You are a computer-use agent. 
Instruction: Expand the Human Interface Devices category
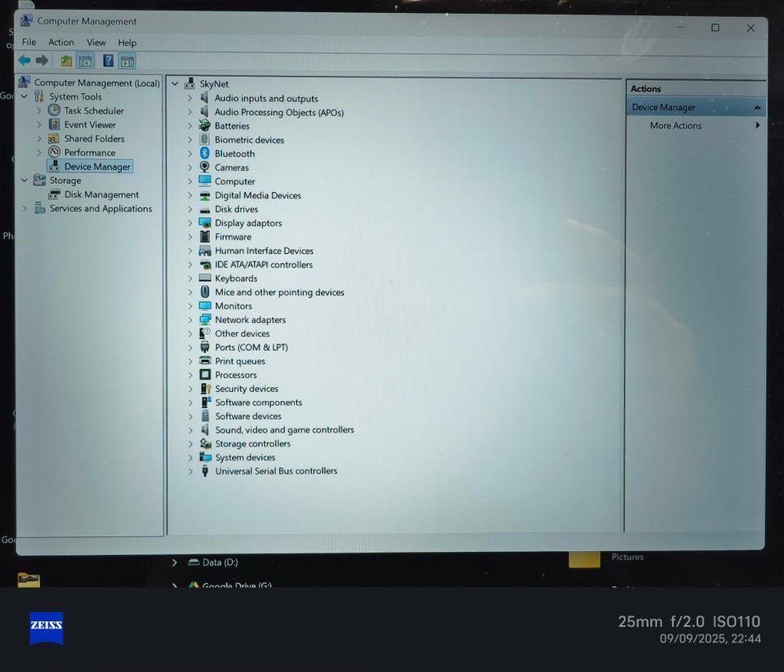tap(189, 251)
